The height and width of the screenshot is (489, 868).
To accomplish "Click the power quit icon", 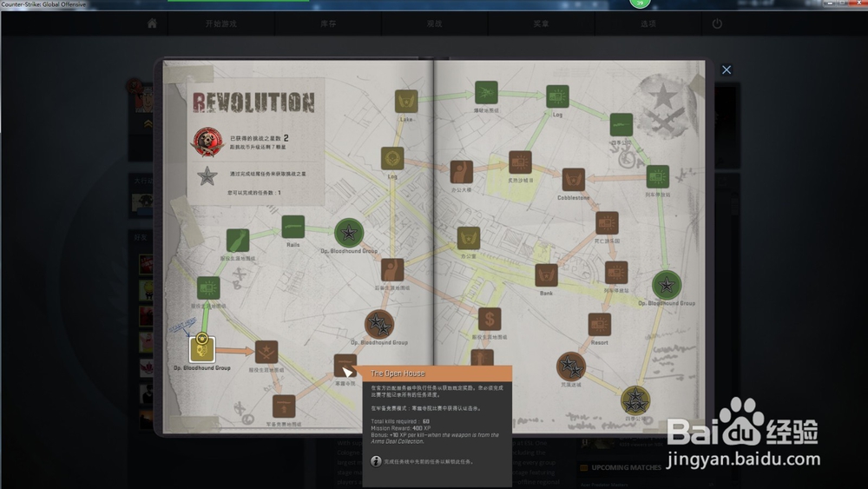I will [717, 23].
